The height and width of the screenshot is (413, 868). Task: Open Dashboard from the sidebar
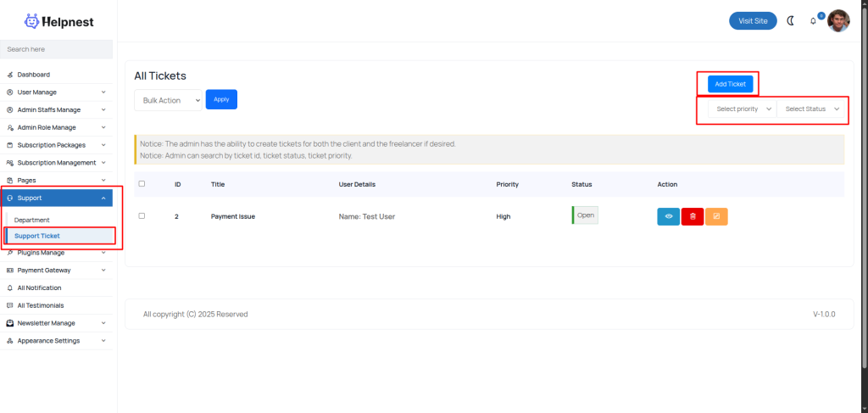(34, 75)
